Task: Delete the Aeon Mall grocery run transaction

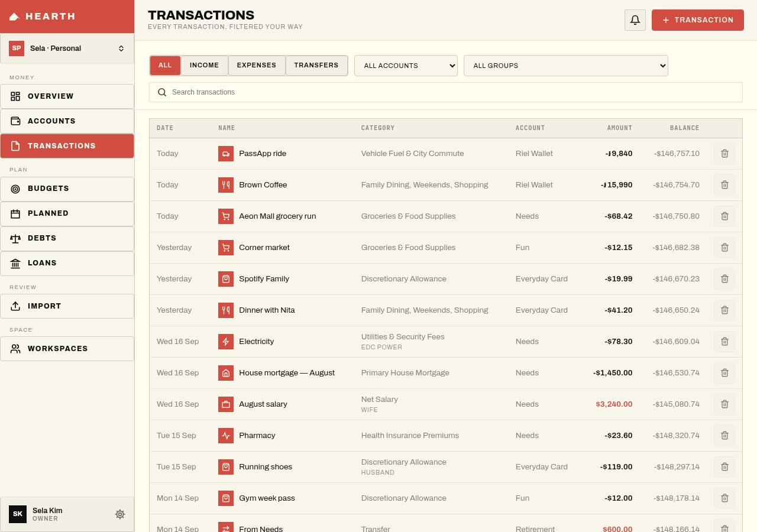Action: 724,216
